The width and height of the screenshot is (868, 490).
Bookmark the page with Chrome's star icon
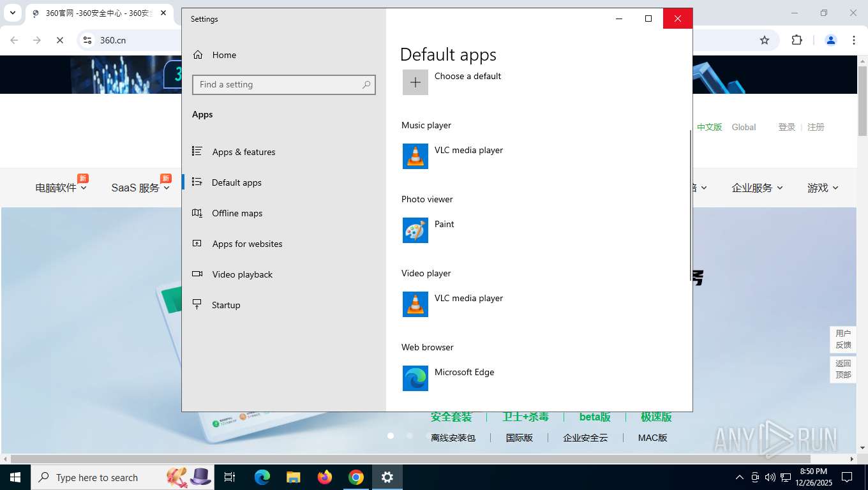coord(765,40)
